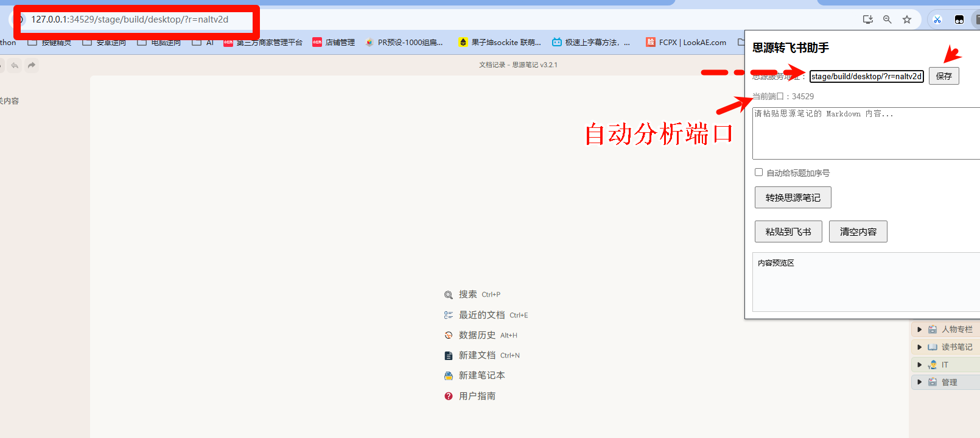Viewport: 980px width, 438px height.
Task: Click the 当前端口：34529 text
Action: pos(783,96)
